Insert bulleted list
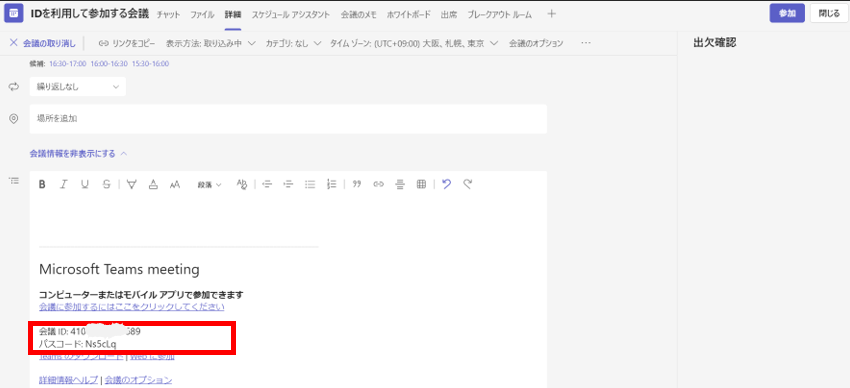This screenshot has width=850, height=388. [x=310, y=184]
